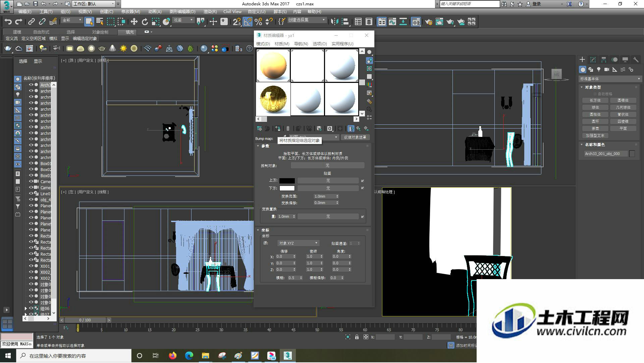This screenshot has height=363, width=644.
Task: Open the 全部 selection filter dropdown
Action: pyautogui.click(x=72, y=20)
